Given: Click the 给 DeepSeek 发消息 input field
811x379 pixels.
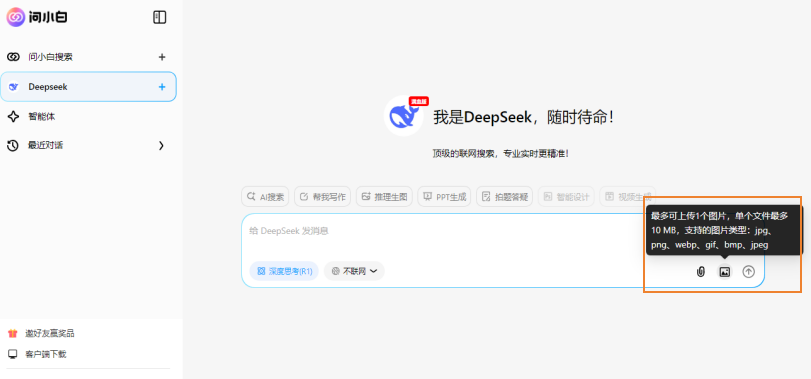Looking at the screenshot, I should (x=445, y=231).
